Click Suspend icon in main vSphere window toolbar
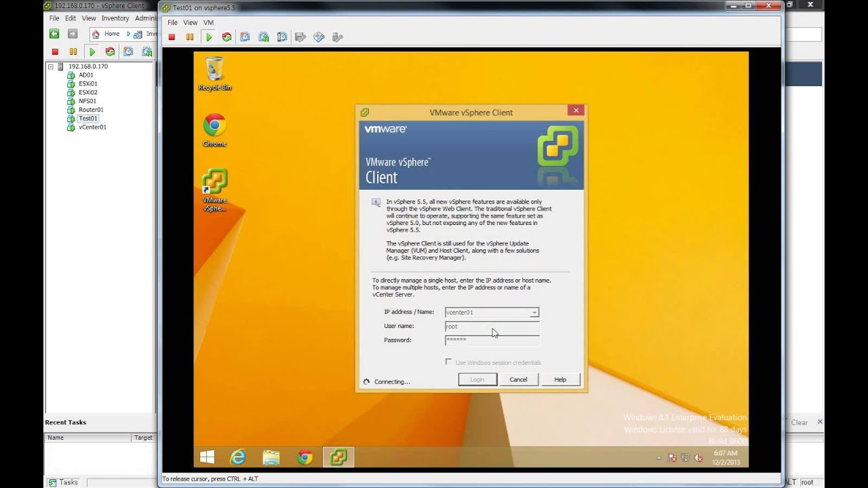The width and height of the screenshot is (868, 488). pyautogui.click(x=73, y=52)
